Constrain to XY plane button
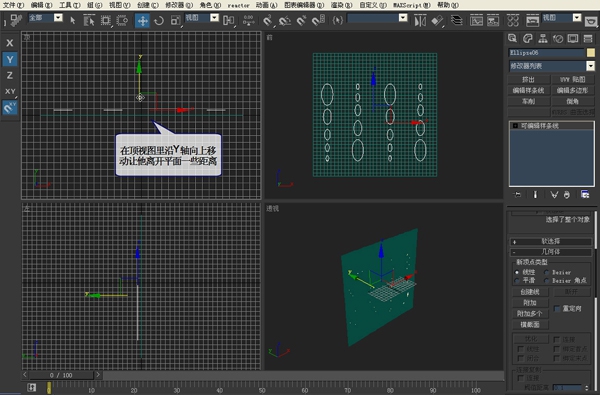 tap(10, 91)
